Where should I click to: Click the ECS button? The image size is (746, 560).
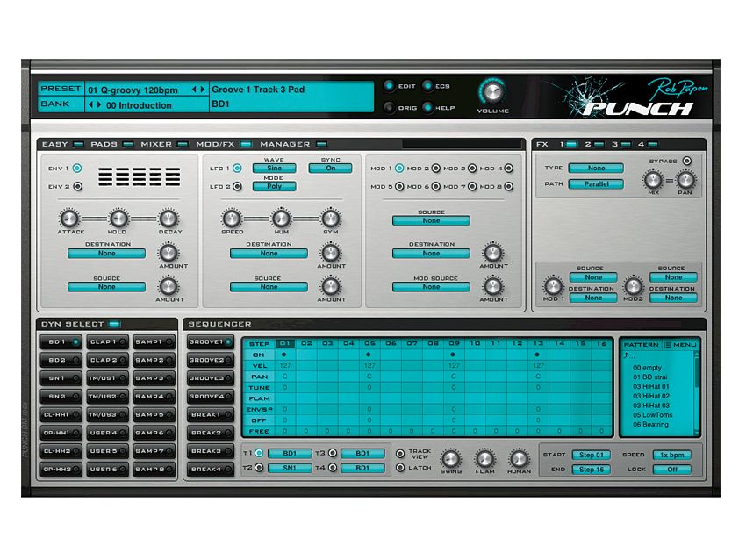427,86
